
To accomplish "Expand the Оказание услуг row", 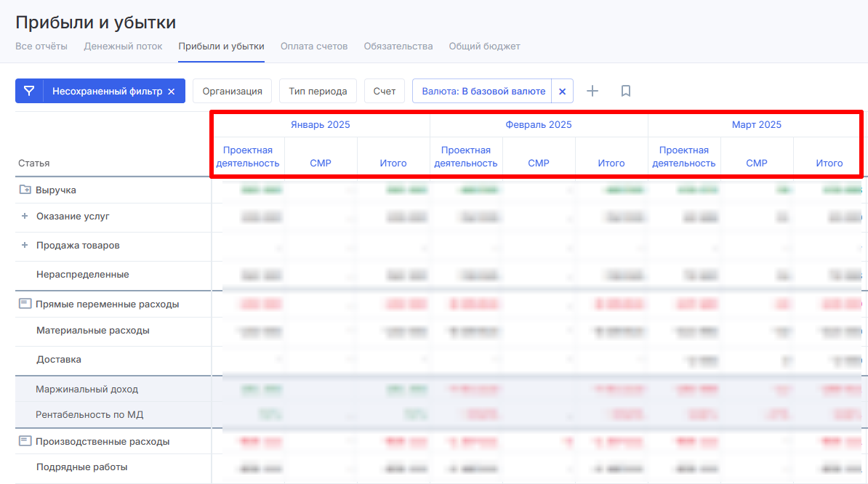I will point(24,217).
